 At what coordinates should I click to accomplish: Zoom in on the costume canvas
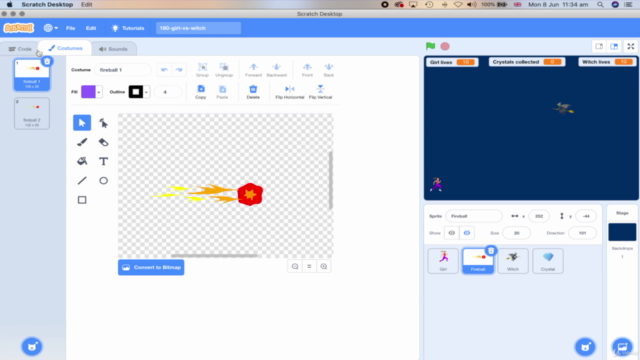(x=324, y=267)
